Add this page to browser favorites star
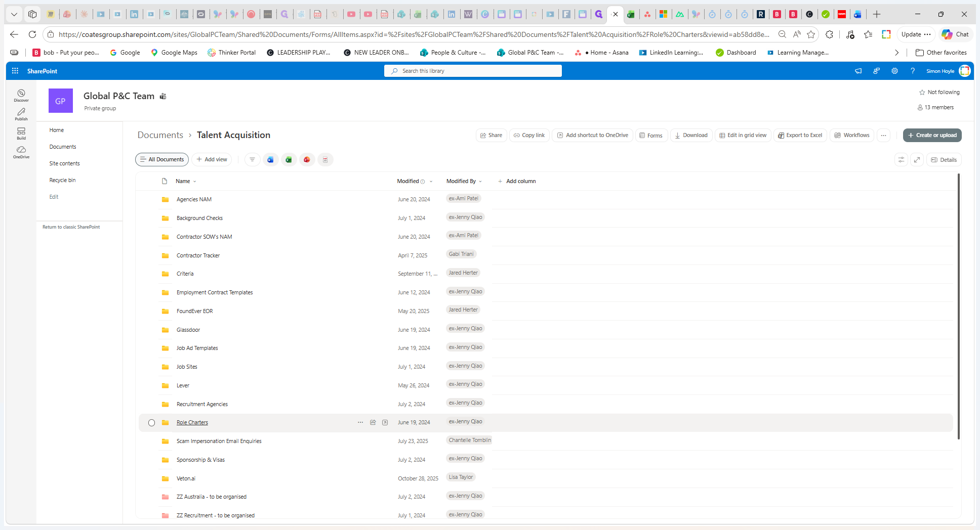 [811, 34]
